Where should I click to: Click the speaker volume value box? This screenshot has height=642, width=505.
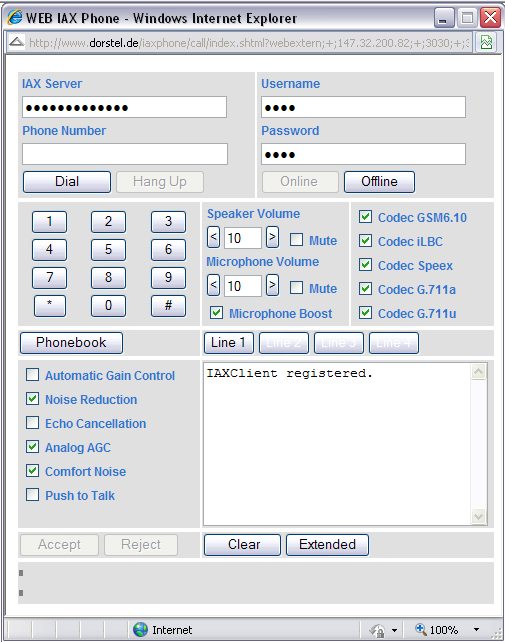click(242, 238)
